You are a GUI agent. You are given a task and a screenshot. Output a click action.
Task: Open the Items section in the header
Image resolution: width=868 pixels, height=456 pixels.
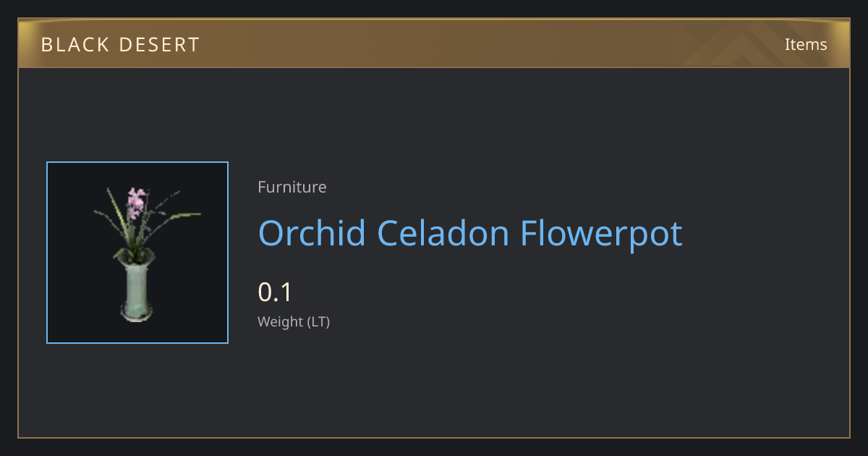coord(806,44)
